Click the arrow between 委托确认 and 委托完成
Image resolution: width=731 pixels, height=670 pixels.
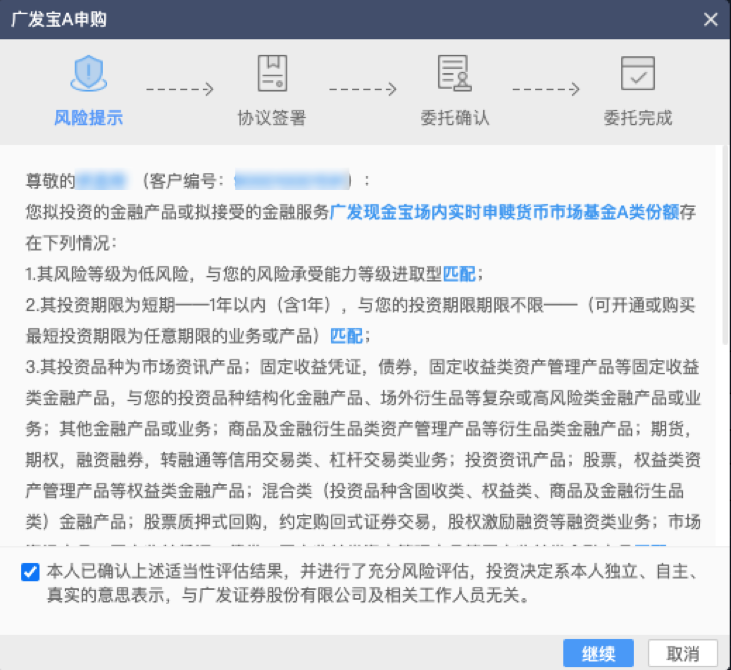click(x=545, y=88)
